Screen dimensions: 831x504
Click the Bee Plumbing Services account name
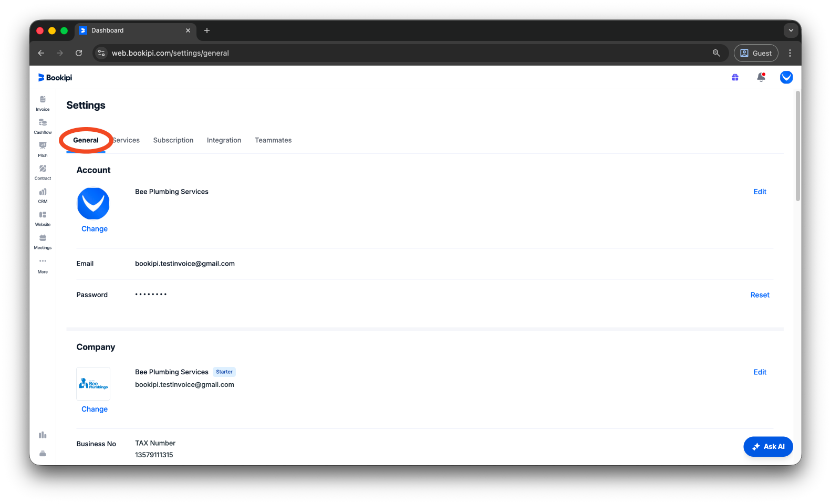[172, 192]
